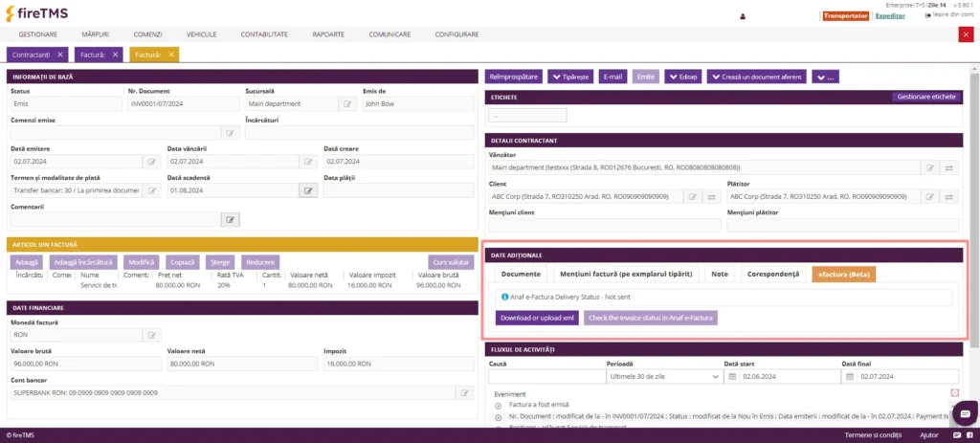Click the pink settings icon above event list

click(x=954, y=392)
